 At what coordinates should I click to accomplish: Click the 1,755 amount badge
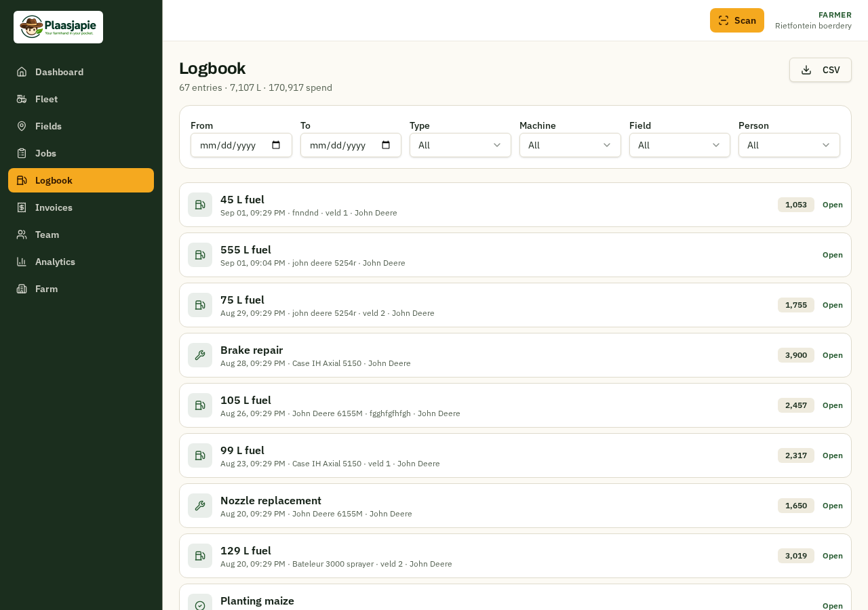(x=796, y=305)
